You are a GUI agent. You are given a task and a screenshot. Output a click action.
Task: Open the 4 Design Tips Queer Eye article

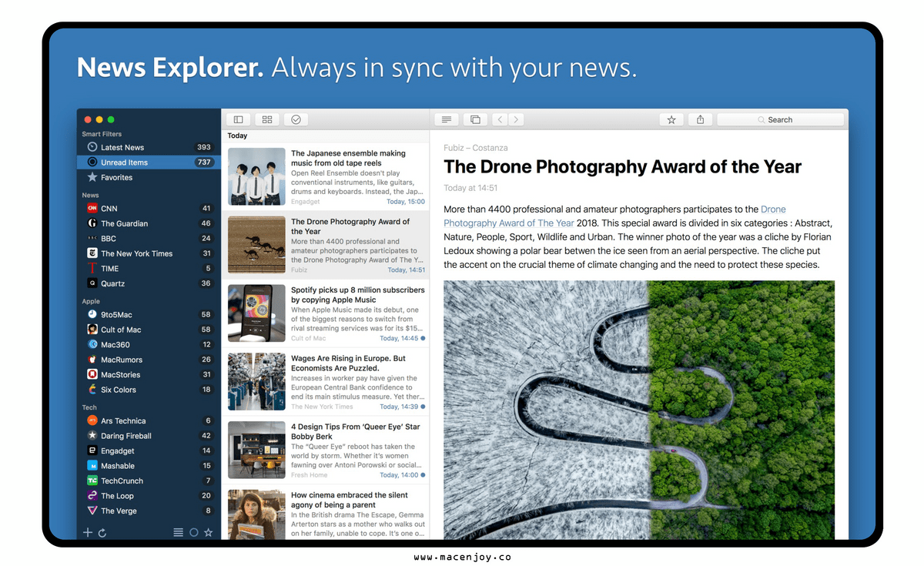[x=326, y=450]
